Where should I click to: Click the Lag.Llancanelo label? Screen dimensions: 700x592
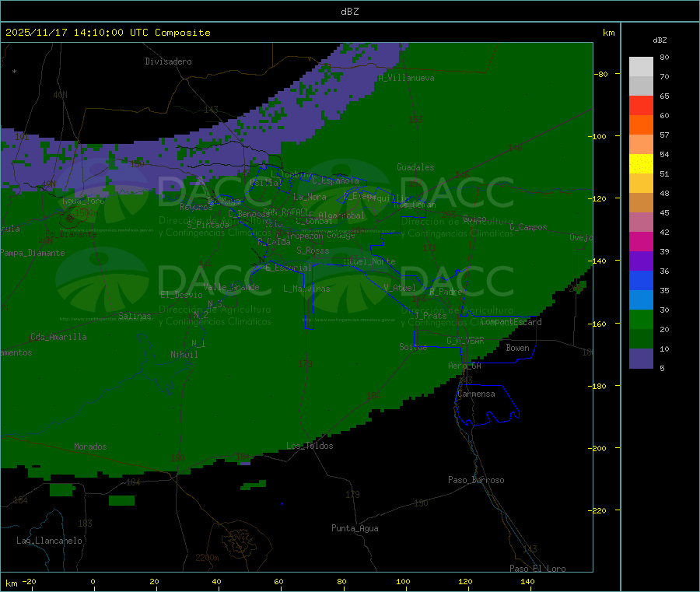click(x=50, y=541)
